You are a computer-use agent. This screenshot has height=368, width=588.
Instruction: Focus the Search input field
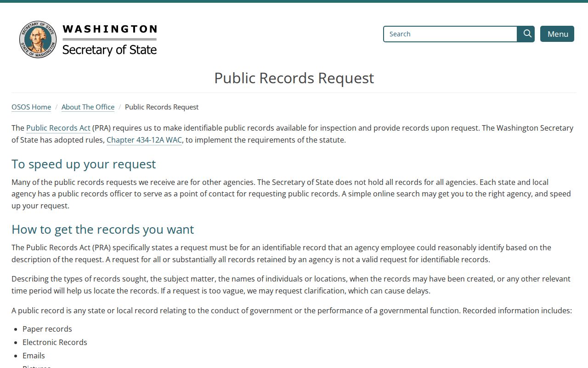[x=450, y=34]
